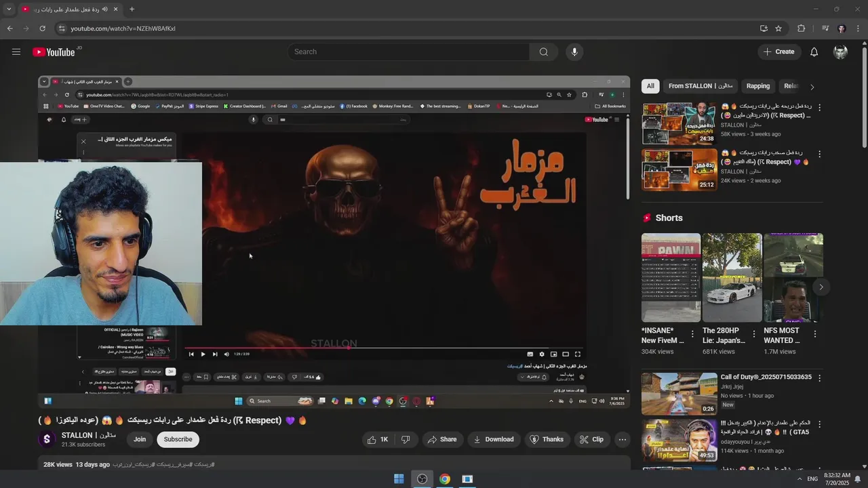Open options for the 24K views video
Image resolution: width=868 pixels, height=488 pixels.
pos(819,154)
